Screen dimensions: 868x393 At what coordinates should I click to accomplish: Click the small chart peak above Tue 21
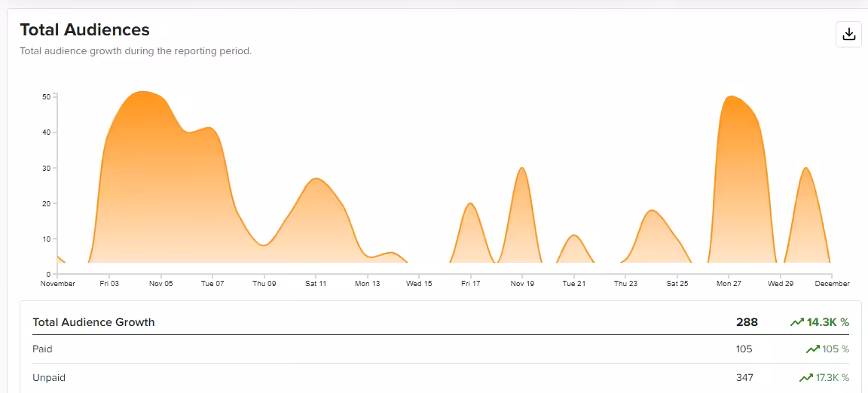574,236
